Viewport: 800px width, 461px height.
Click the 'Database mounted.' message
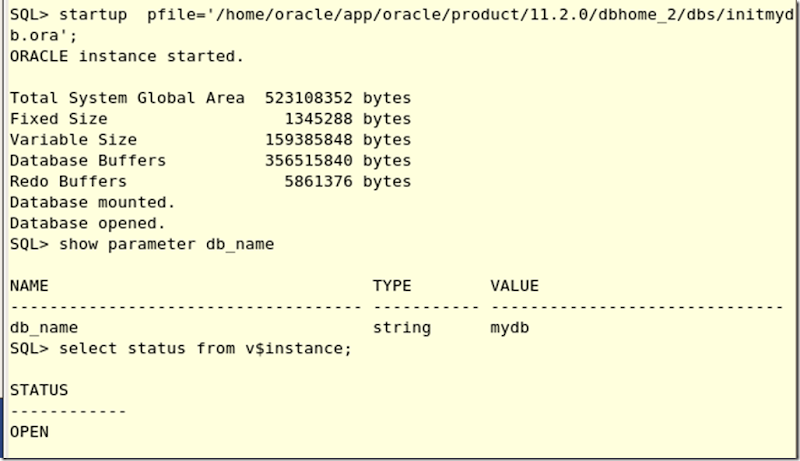click(92, 202)
